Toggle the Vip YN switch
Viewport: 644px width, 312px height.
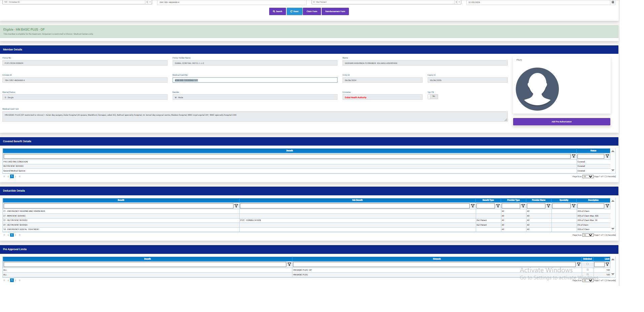(433, 96)
